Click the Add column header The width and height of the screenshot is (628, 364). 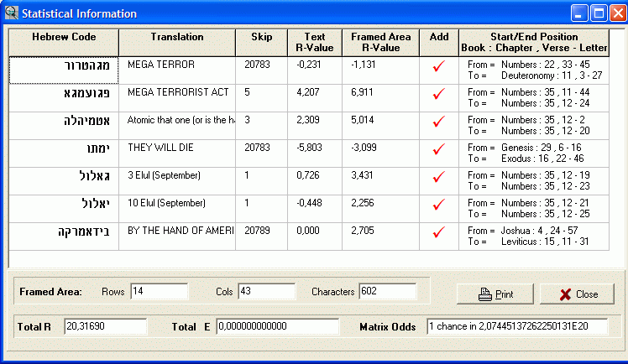tap(439, 43)
